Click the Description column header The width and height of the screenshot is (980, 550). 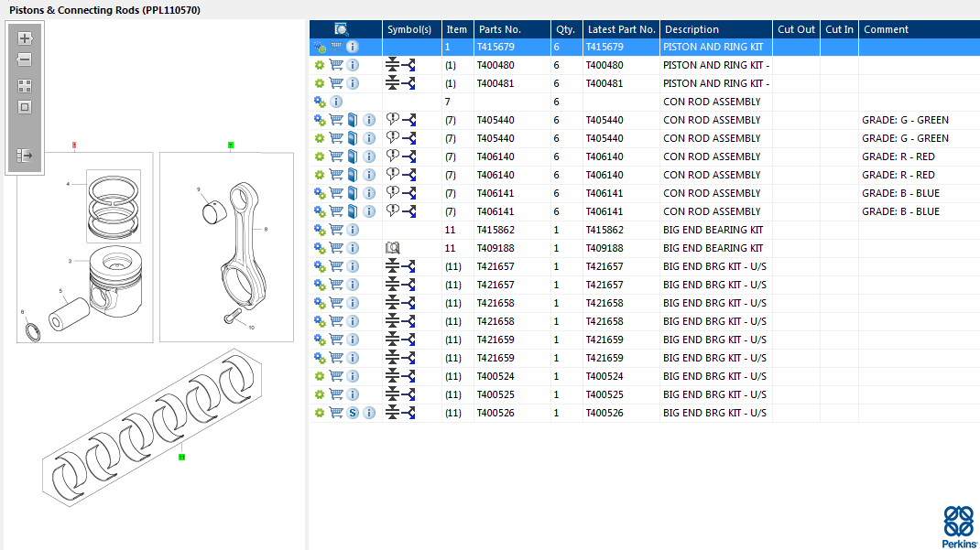click(x=692, y=29)
